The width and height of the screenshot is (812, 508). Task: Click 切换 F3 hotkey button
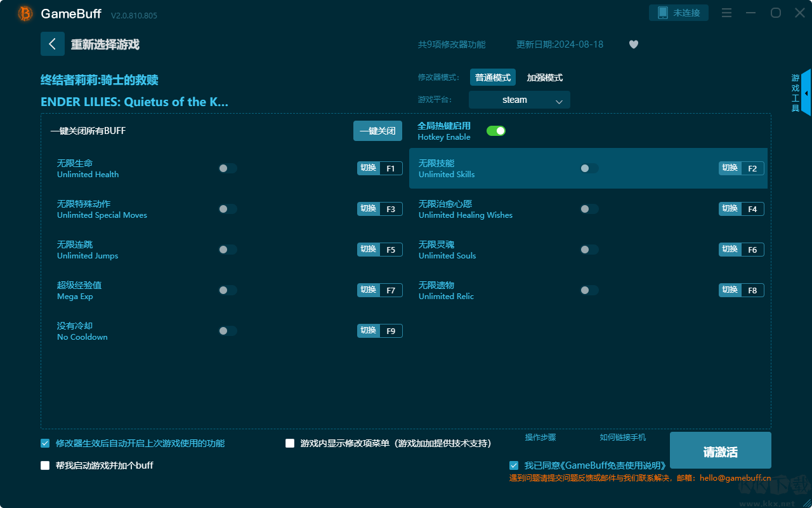380,209
